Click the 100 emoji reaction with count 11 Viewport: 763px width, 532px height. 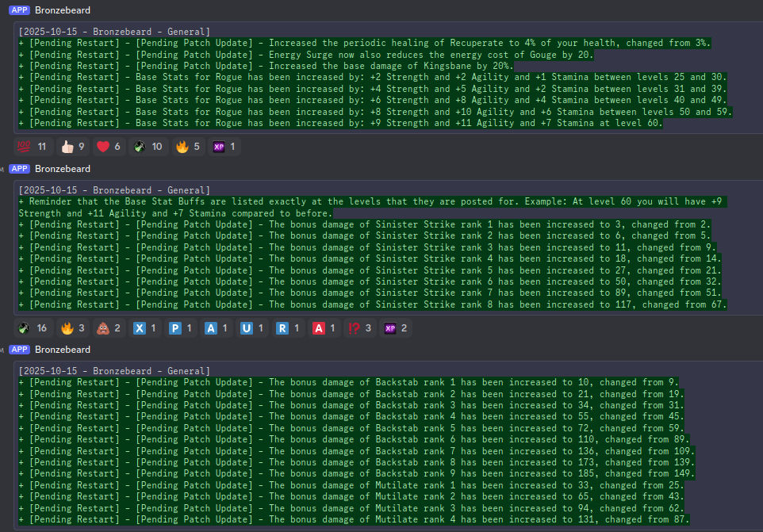32,147
